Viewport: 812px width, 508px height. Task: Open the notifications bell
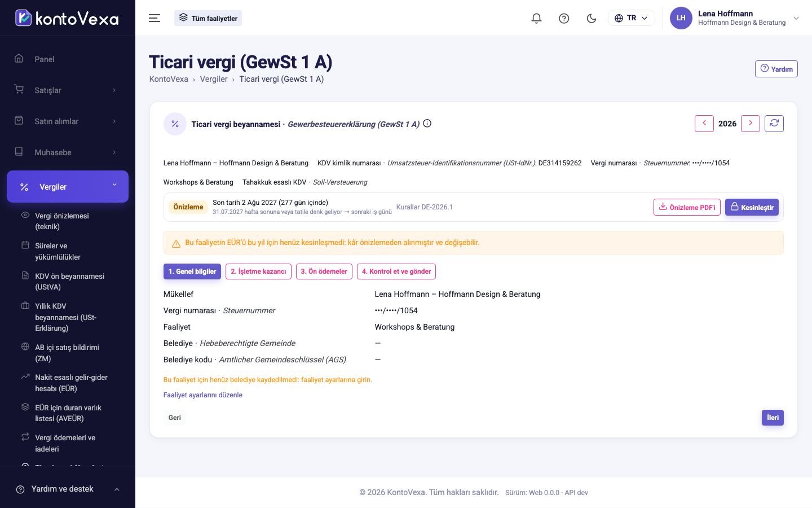[x=536, y=18]
